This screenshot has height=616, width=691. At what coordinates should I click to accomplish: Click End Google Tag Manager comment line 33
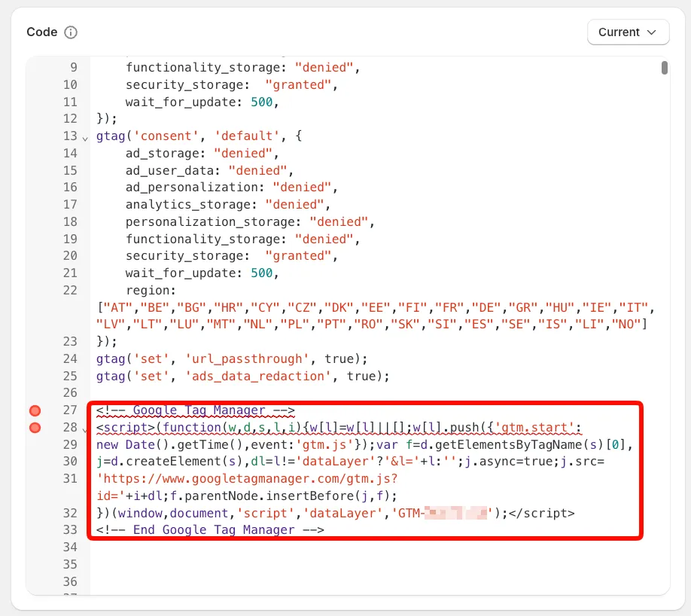click(x=210, y=530)
